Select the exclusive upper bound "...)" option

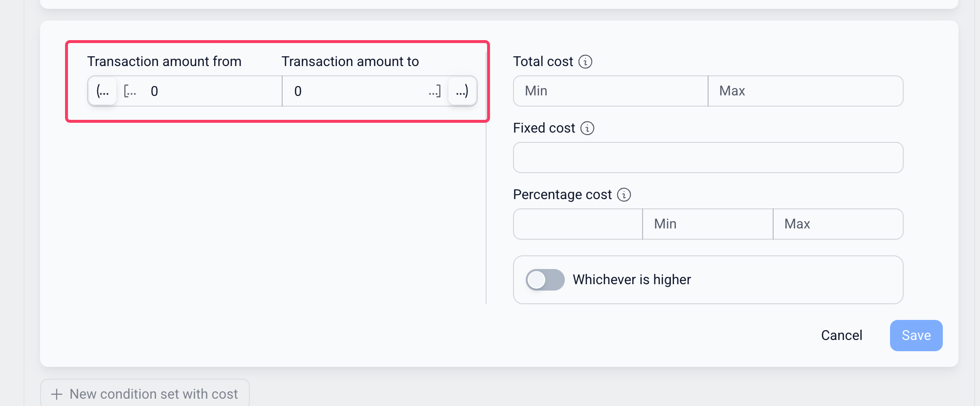click(462, 91)
